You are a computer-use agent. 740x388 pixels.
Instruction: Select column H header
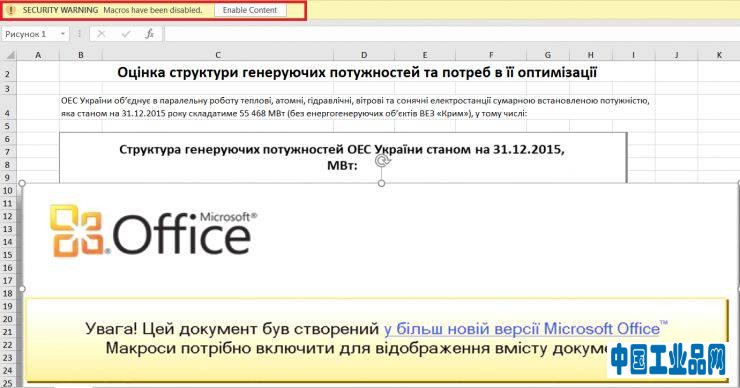click(591, 55)
